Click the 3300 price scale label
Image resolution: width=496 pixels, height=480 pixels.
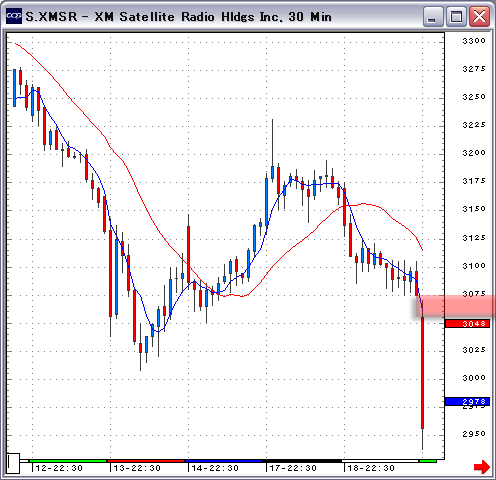click(474, 41)
